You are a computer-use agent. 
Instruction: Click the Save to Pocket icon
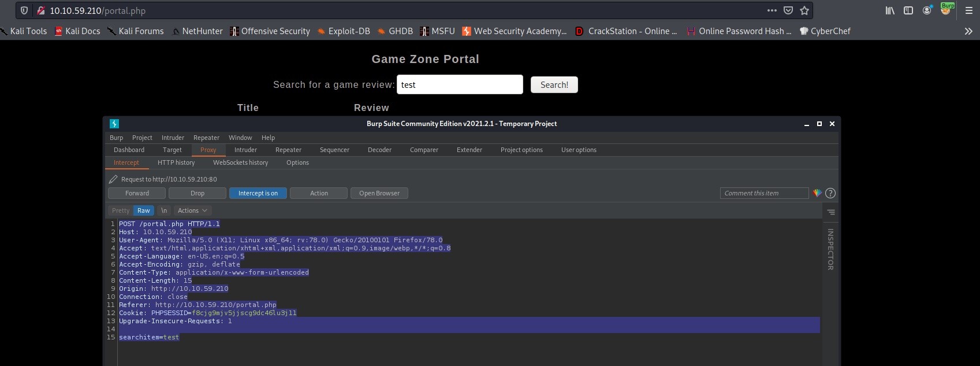pos(788,10)
